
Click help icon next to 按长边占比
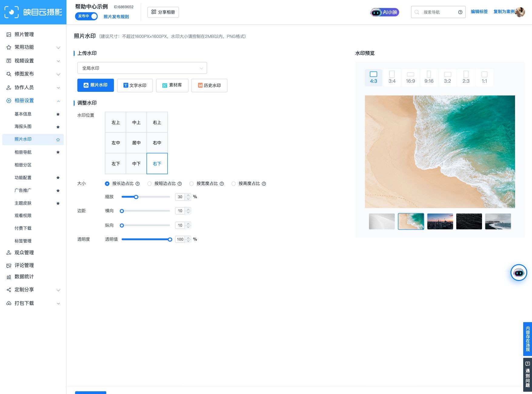tap(138, 184)
